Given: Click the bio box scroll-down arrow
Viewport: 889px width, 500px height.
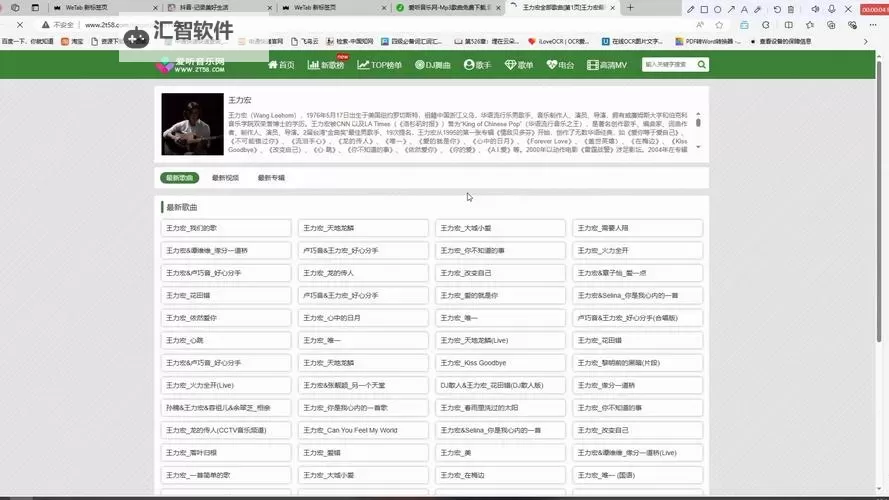Looking at the screenshot, I should click(x=698, y=147).
